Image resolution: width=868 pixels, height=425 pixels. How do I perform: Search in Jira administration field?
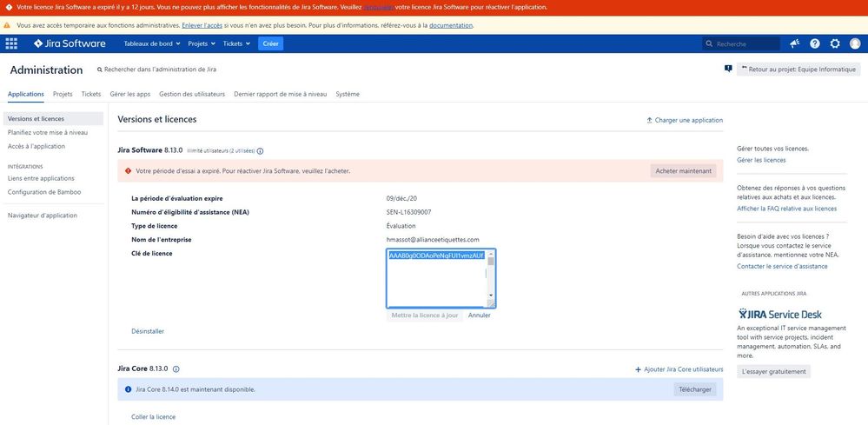pyautogui.click(x=156, y=70)
